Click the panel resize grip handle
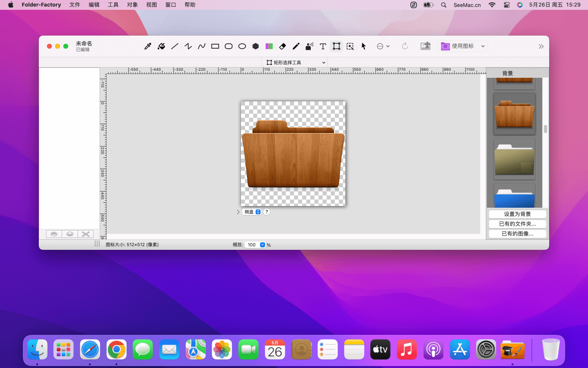588x368 pixels. click(97, 244)
